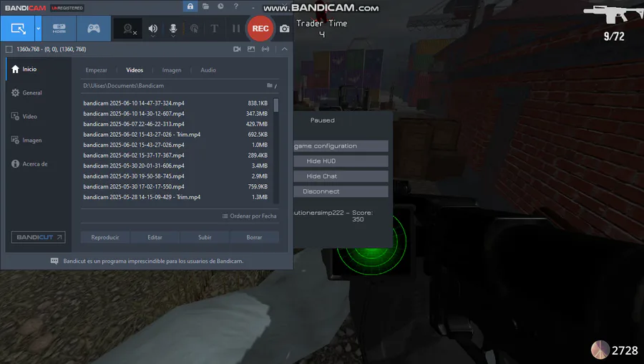The height and width of the screenshot is (364, 644).
Task: Toggle the microphone icon
Action: [173, 29]
